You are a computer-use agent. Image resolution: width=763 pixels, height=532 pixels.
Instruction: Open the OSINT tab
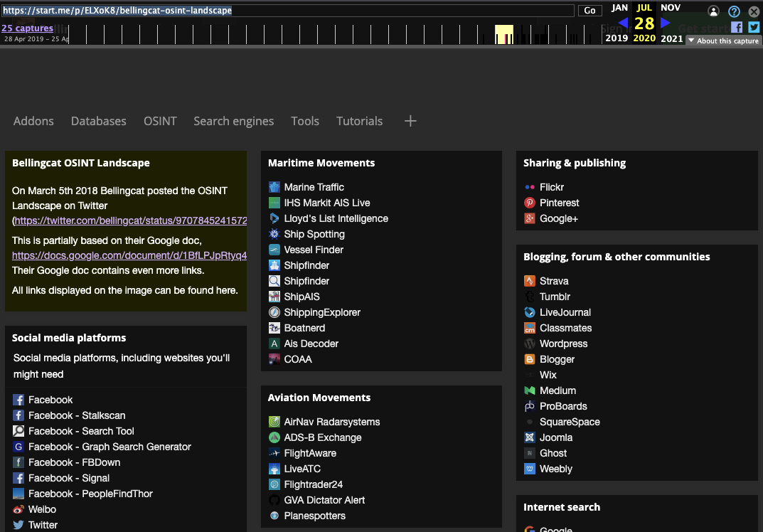pos(160,121)
